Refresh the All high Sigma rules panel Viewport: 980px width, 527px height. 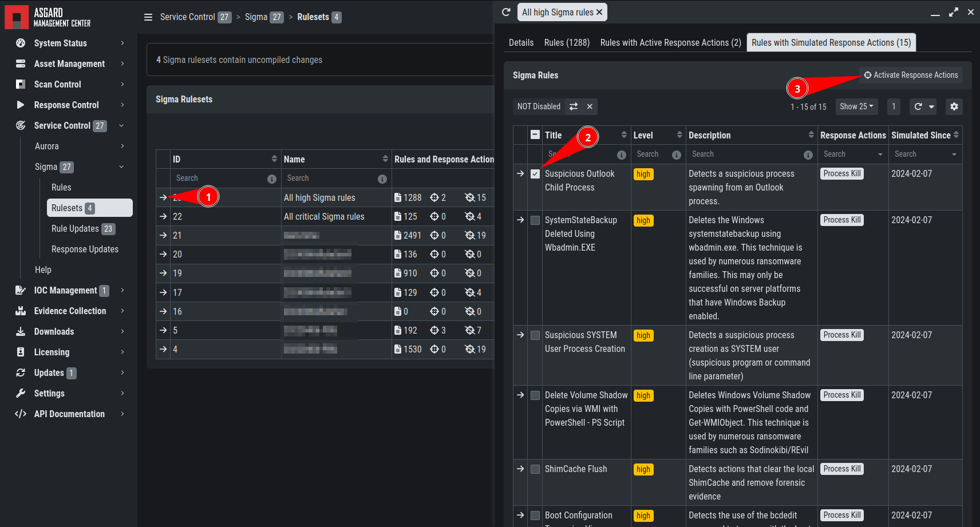506,12
